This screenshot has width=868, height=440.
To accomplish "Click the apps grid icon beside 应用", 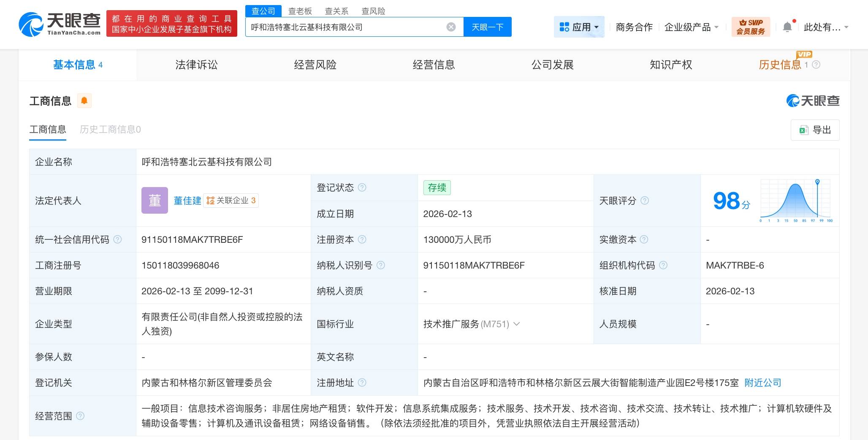I will click(x=564, y=27).
